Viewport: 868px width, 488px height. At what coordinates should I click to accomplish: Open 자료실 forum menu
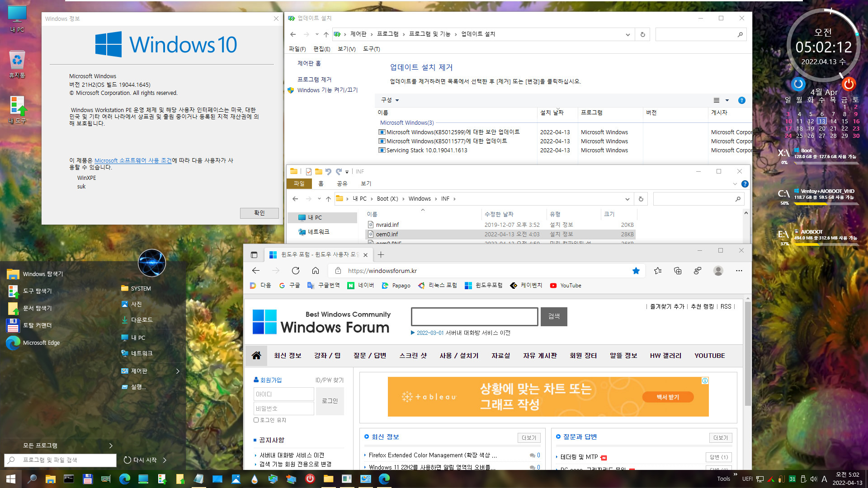tap(501, 356)
